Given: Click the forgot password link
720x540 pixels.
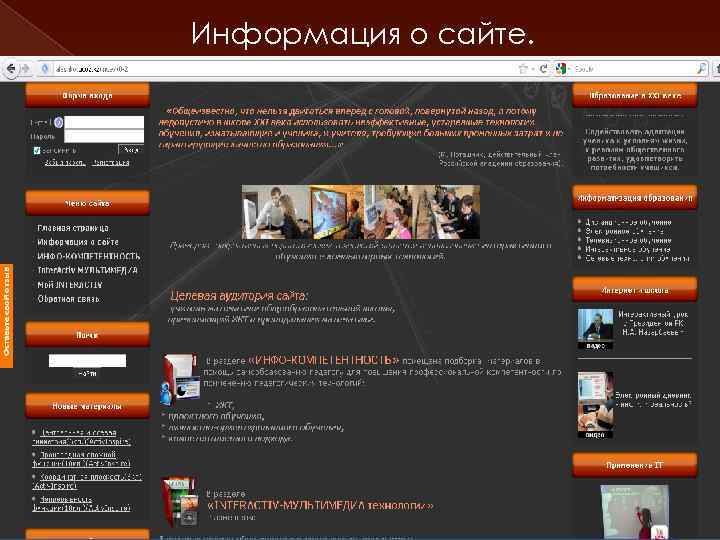Looking at the screenshot, I should 64,163.
